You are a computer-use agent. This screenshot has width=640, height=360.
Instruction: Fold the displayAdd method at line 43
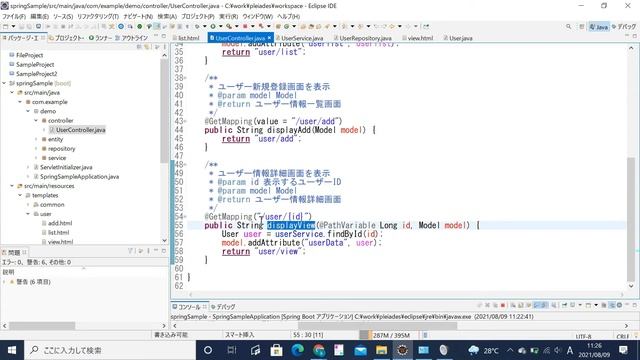click(x=185, y=121)
